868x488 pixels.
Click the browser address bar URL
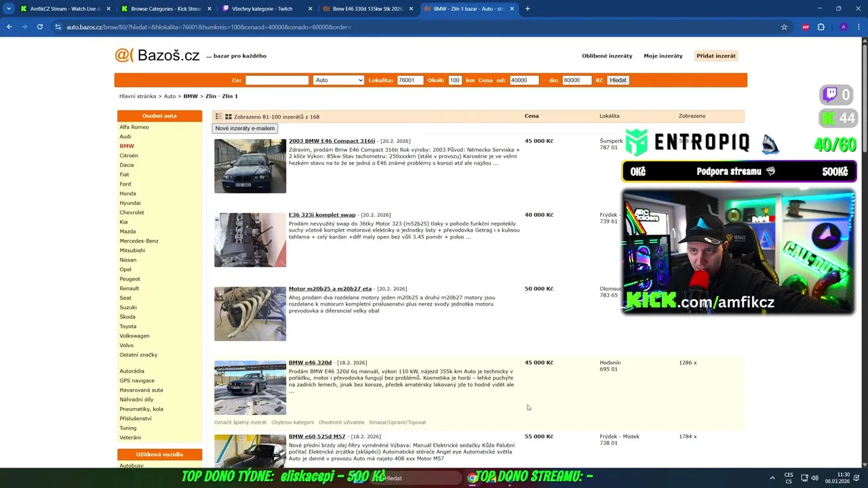pos(209,27)
